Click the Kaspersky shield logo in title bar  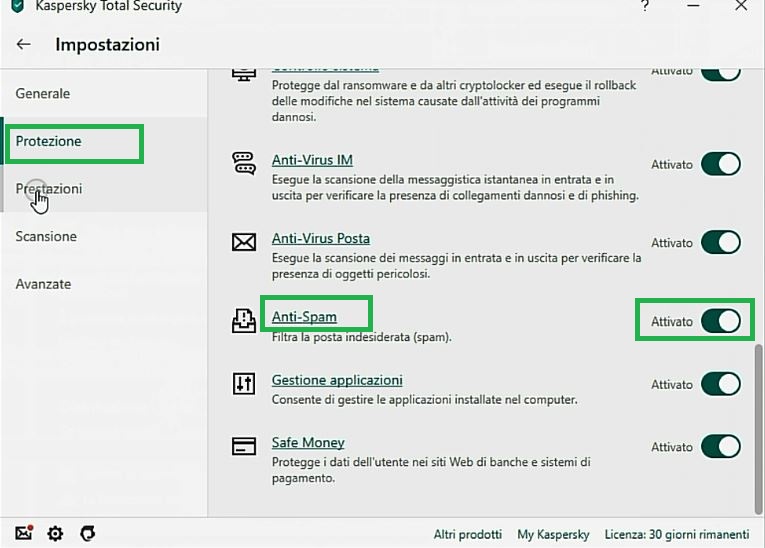[18, 6]
